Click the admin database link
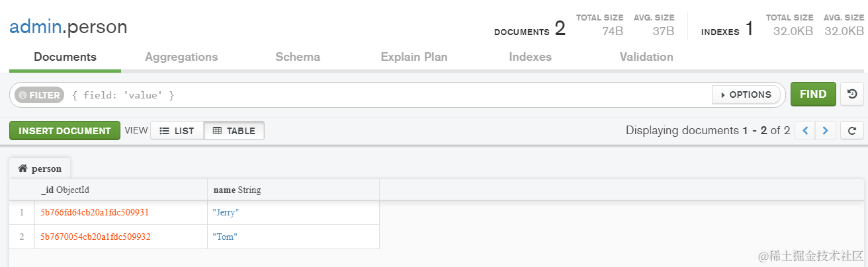Image resolution: width=868 pixels, height=267 pixels. pyautogui.click(x=34, y=27)
